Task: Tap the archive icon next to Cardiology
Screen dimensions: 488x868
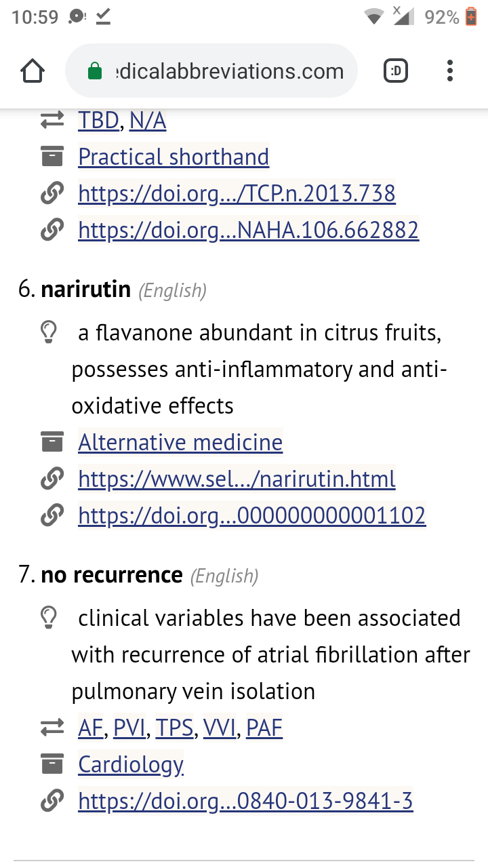Action: pyautogui.click(x=52, y=764)
